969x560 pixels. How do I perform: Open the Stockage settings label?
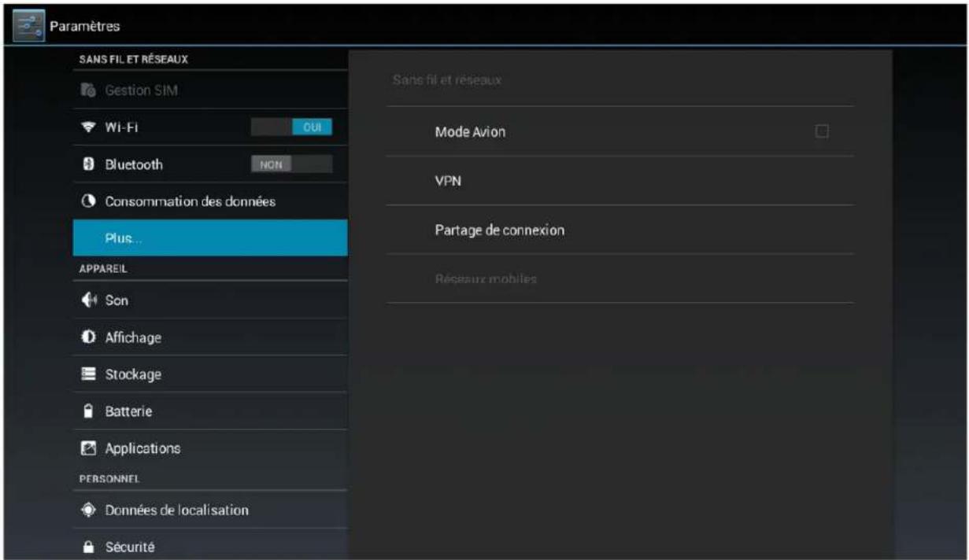coord(133,374)
